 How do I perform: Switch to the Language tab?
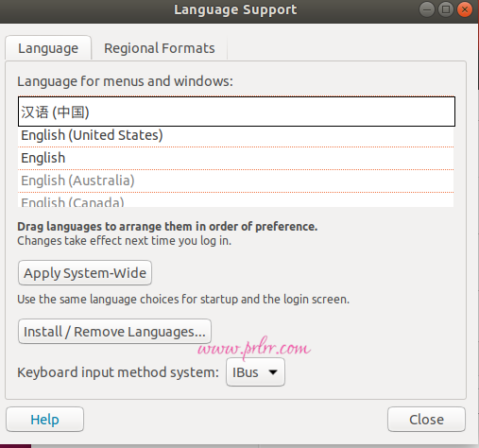(x=48, y=48)
